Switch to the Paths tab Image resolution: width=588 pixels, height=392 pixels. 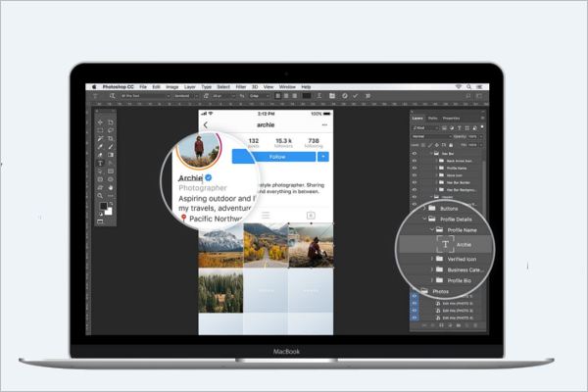[433, 119]
